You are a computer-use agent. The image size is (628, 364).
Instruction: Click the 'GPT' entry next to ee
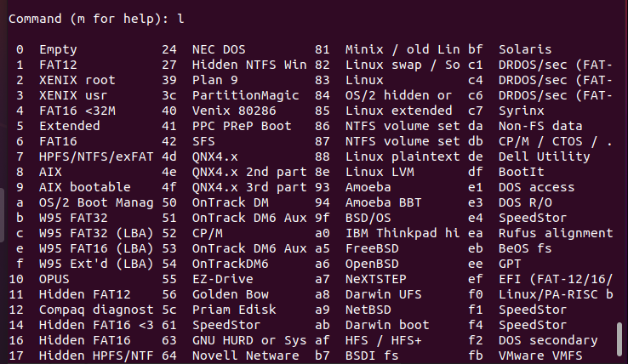tap(510, 264)
